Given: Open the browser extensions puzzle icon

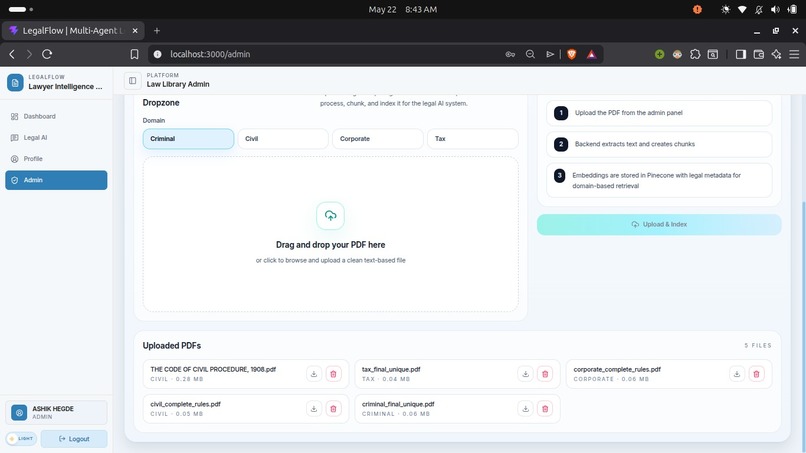Looking at the screenshot, I should (x=695, y=54).
